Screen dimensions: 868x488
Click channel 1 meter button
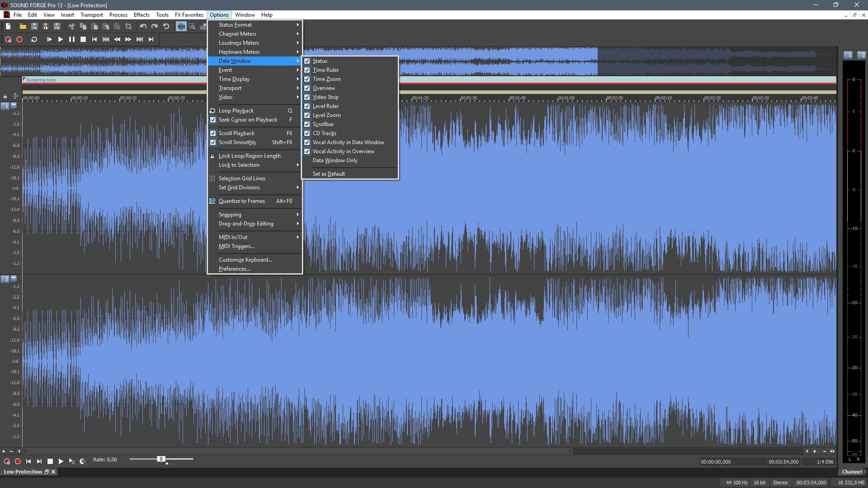click(x=849, y=55)
